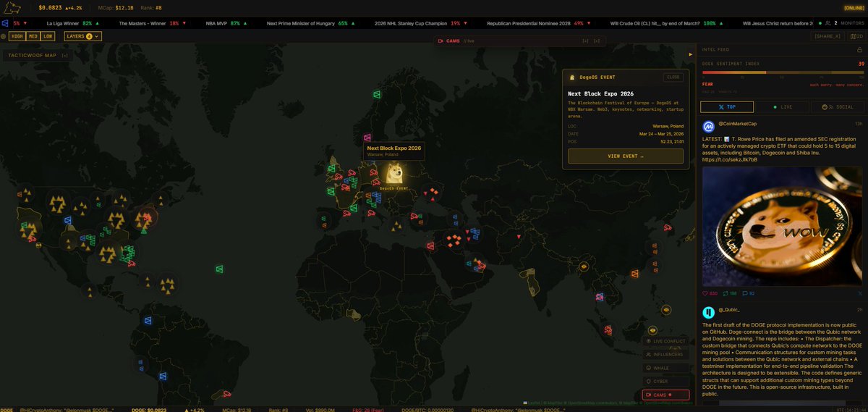
Task: Select HIGH priority filter
Action: [17, 35]
